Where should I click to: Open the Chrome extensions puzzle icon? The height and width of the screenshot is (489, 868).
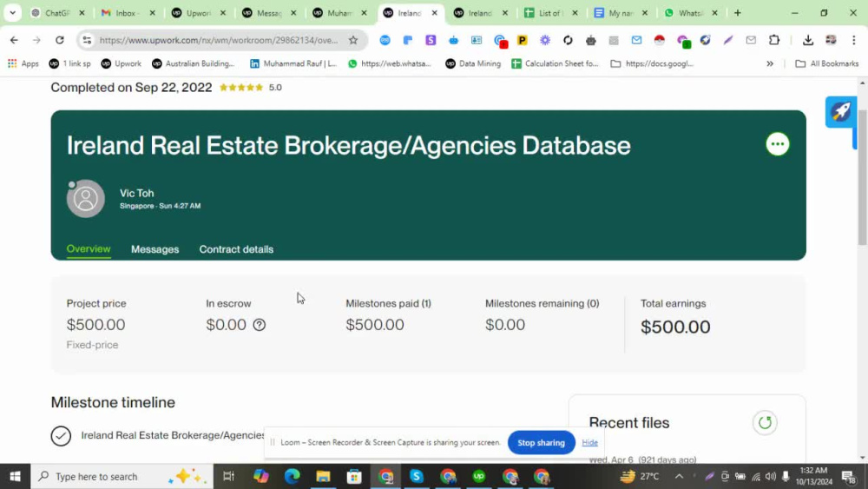click(774, 40)
